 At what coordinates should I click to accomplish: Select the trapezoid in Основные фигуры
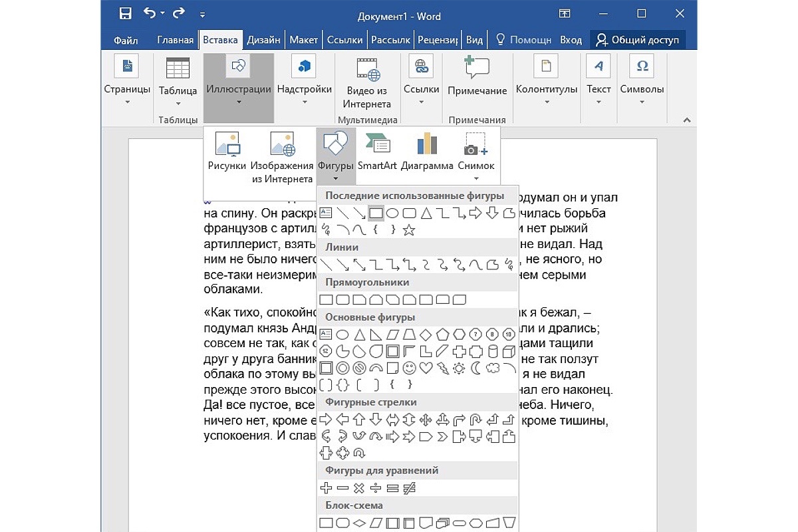409,334
